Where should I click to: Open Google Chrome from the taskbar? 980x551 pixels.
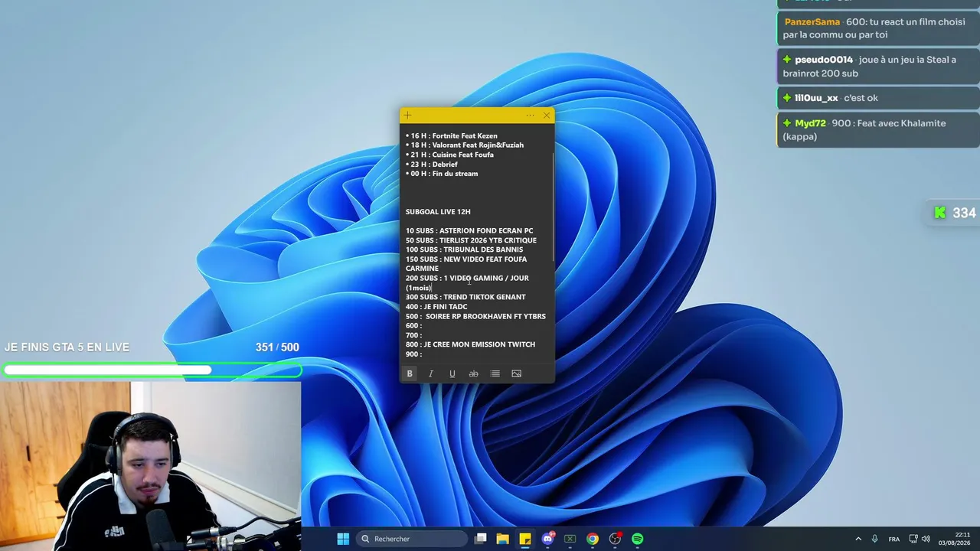pyautogui.click(x=593, y=539)
